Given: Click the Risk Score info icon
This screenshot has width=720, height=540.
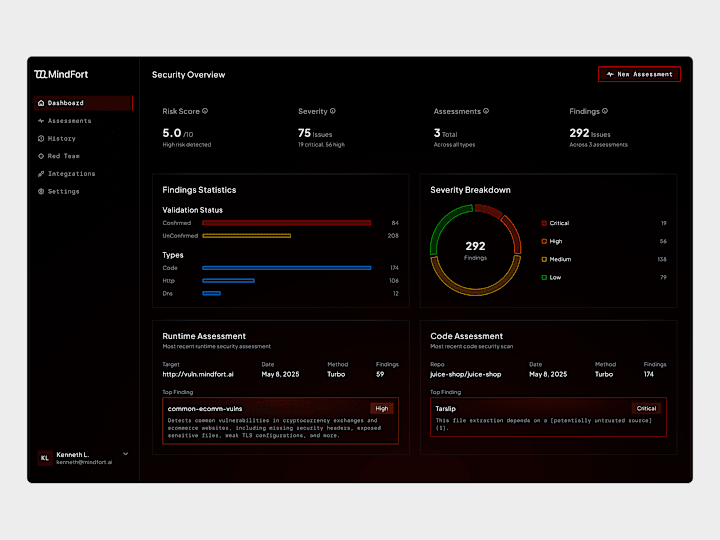Looking at the screenshot, I should tap(205, 111).
